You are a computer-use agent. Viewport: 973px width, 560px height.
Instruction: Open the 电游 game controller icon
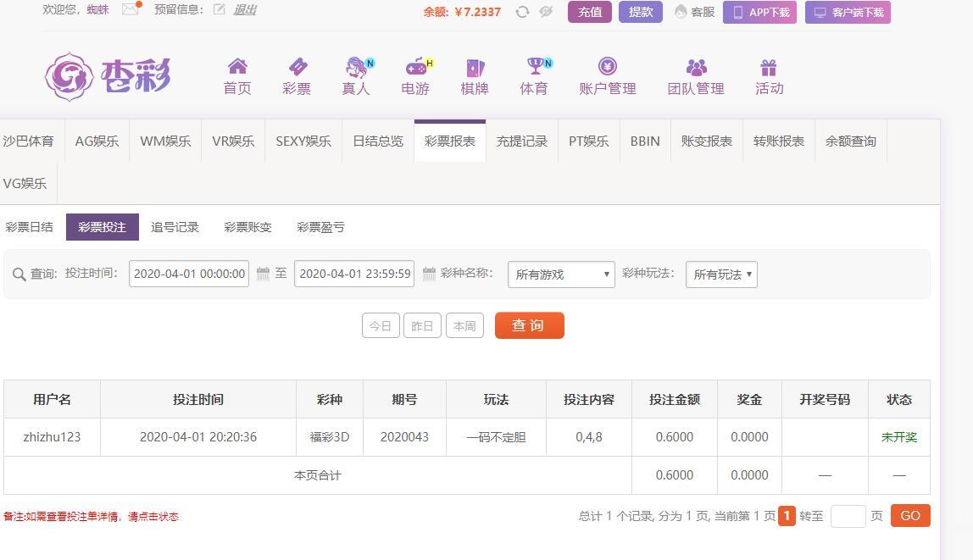pyautogui.click(x=415, y=67)
